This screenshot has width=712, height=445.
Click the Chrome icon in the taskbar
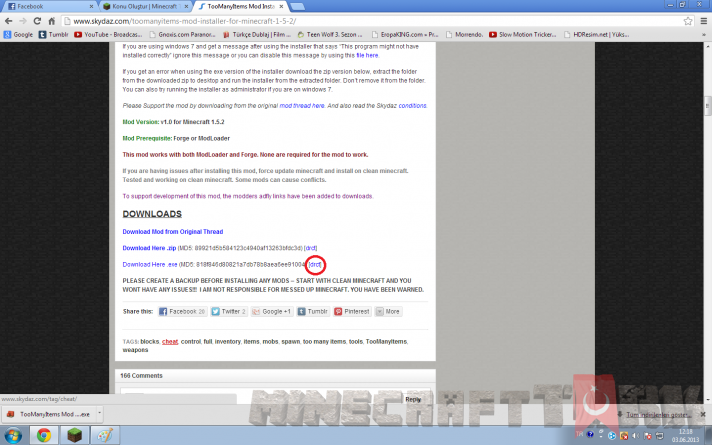point(44,436)
